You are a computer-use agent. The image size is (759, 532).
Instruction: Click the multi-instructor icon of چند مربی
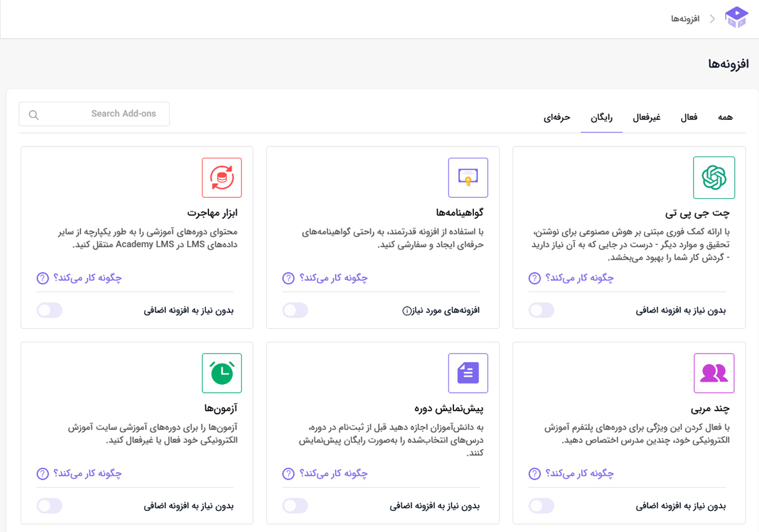coord(714,373)
